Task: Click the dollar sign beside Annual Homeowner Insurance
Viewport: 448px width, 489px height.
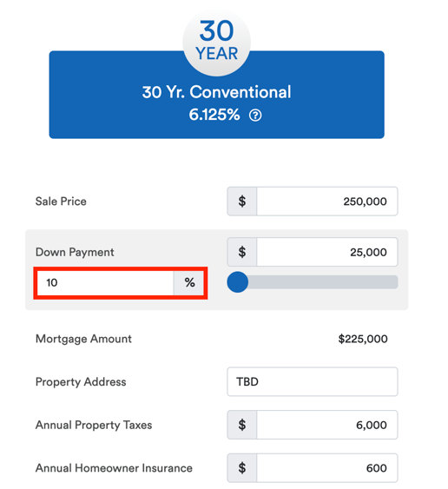Action: 242,468
